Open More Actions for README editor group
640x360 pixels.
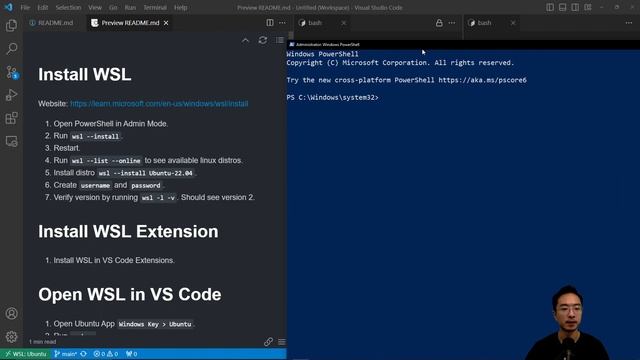coord(282,23)
